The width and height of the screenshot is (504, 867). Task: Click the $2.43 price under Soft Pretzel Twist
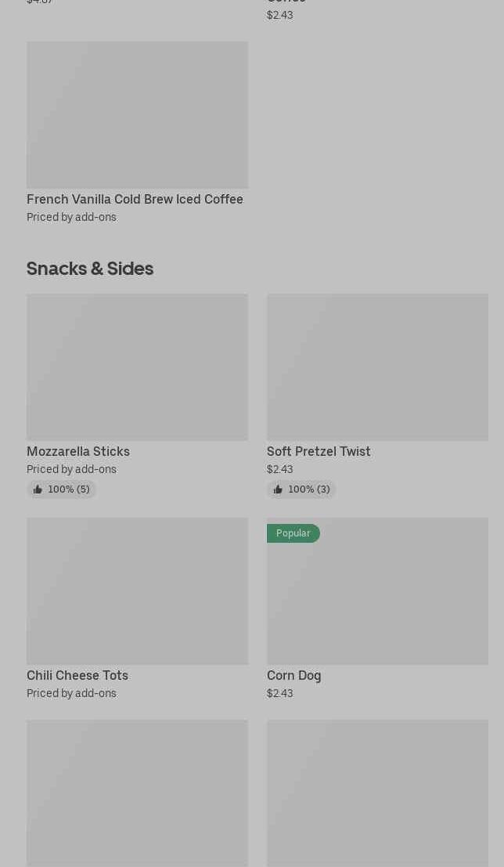point(280,470)
